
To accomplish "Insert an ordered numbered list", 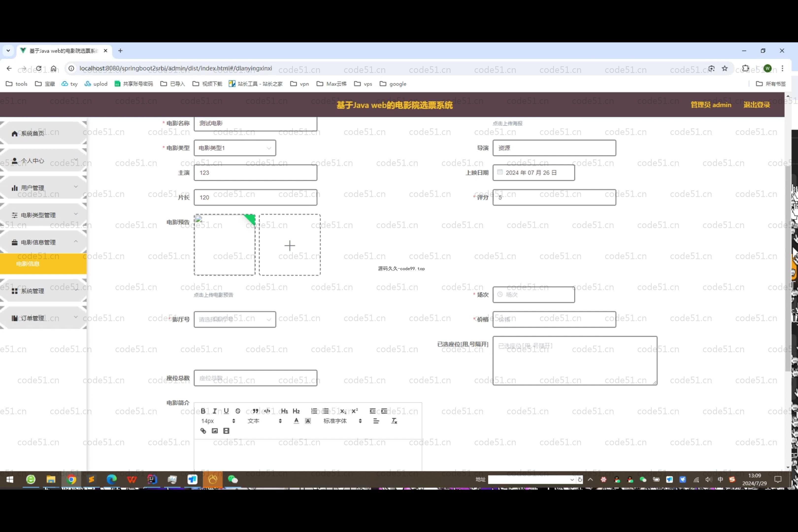I will (314, 411).
